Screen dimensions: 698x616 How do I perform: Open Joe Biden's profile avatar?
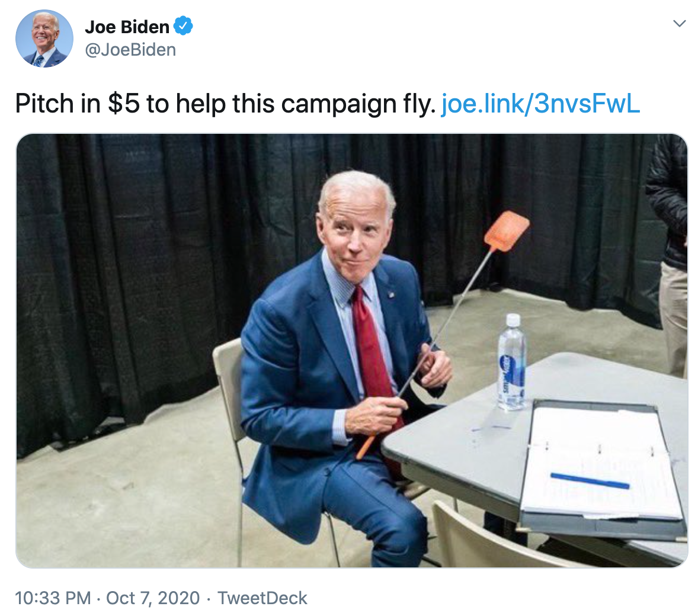[44, 38]
